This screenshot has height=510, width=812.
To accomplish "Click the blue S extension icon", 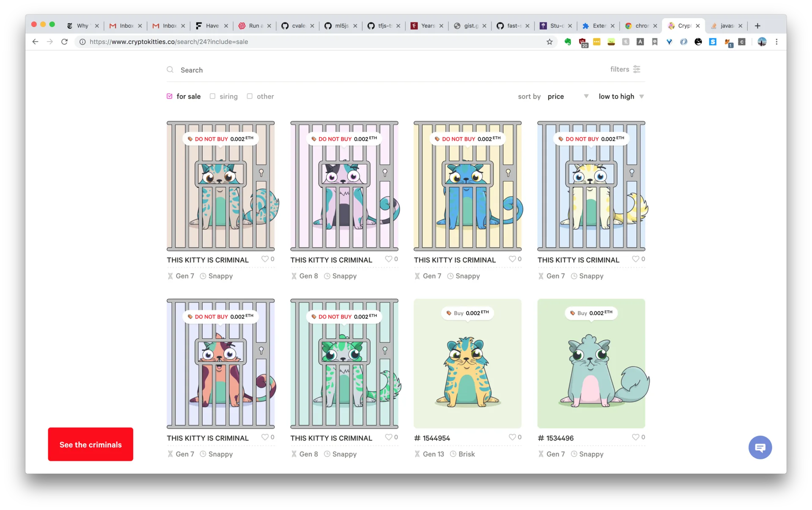I will point(713,41).
